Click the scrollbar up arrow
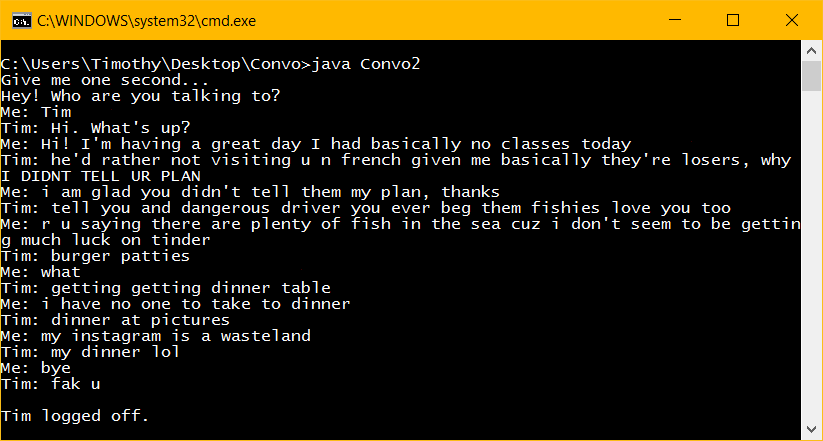Screen dimensions: 823x441 (812, 50)
